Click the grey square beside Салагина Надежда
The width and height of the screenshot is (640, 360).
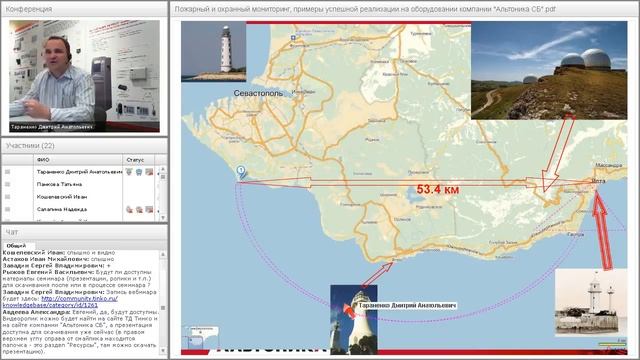7,209
